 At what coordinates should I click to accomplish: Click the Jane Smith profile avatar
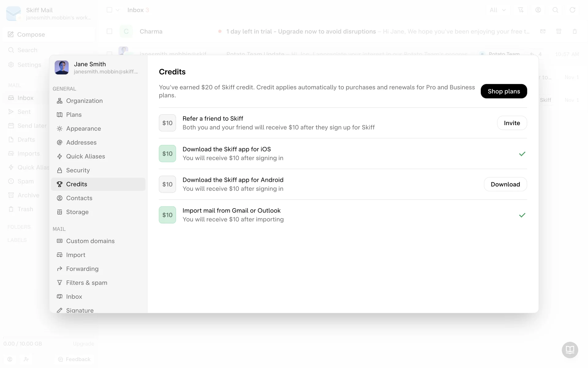(62, 67)
